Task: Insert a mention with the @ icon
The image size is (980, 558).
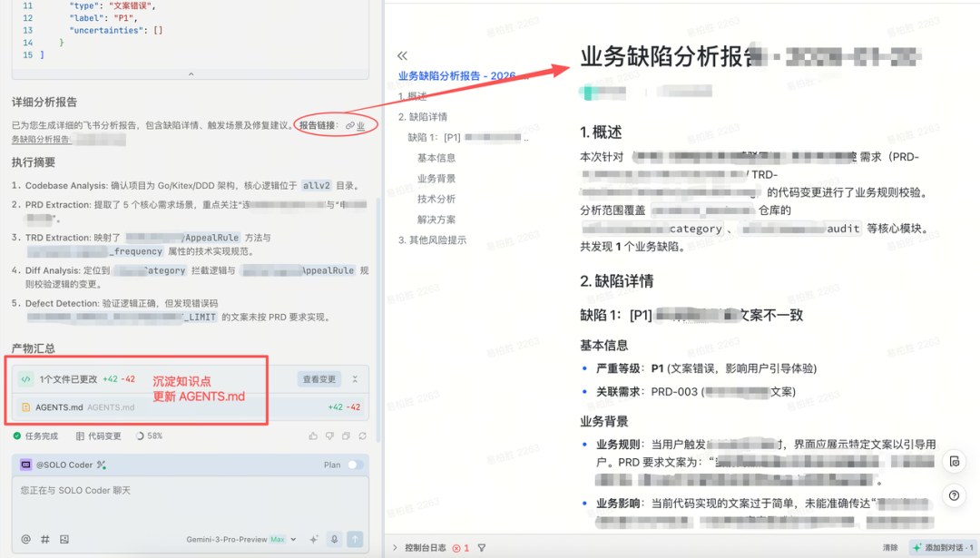Action: (25, 539)
